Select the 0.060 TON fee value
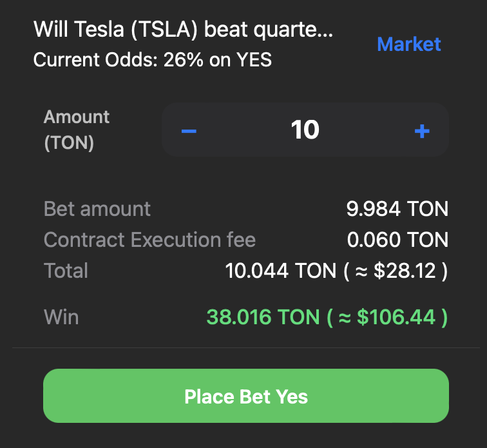Viewport: 487px width, 448px height. click(397, 240)
